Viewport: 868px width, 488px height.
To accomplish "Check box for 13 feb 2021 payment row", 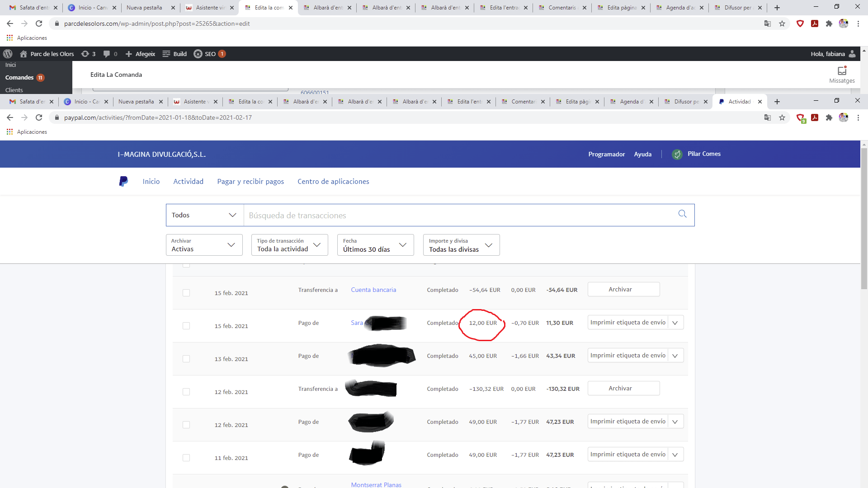I will pyautogui.click(x=186, y=359).
